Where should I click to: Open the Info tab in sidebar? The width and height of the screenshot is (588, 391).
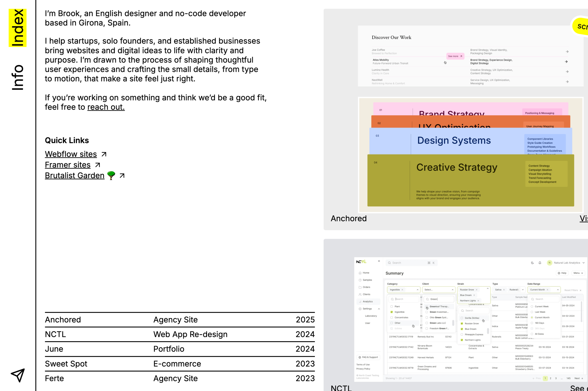17,78
